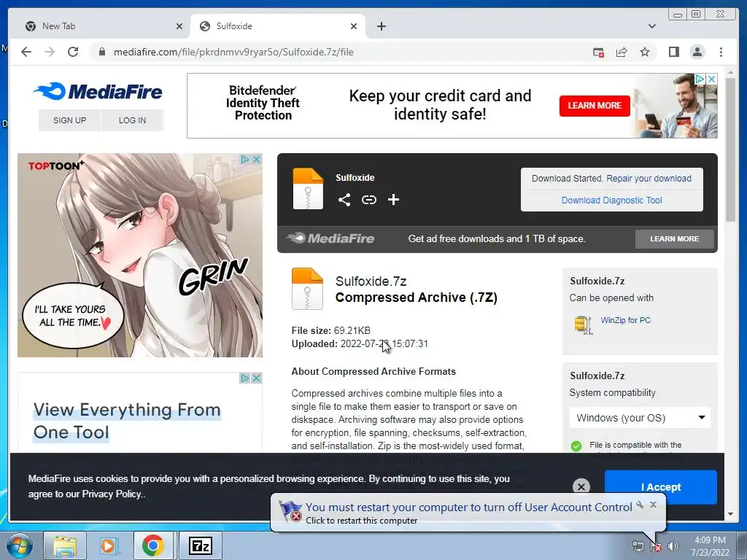Click the Sulfoxide.7z archive icon
The image size is (747, 560).
click(307, 289)
